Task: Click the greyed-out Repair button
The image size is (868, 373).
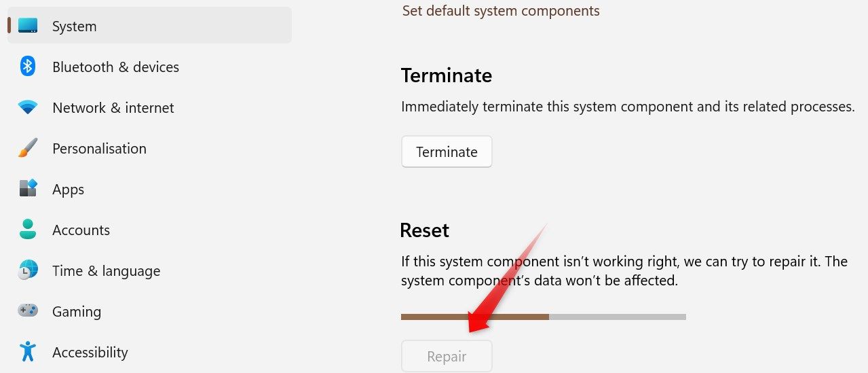Action: click(447, 356)
